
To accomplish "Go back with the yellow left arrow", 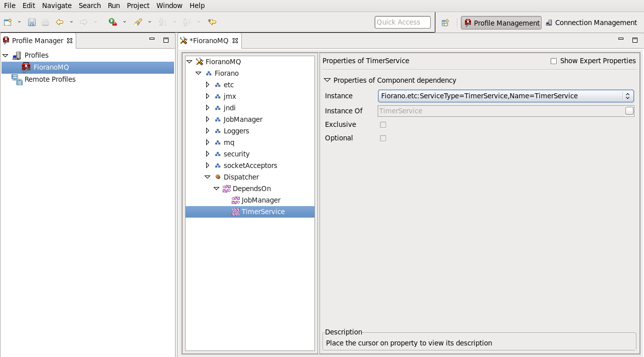I will [x=60, y=22].
